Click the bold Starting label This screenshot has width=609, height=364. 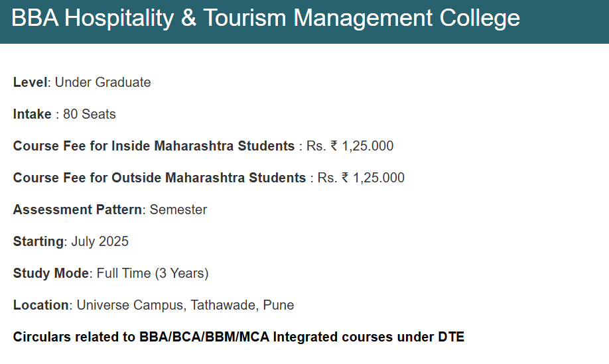click(x=38, y=241)
